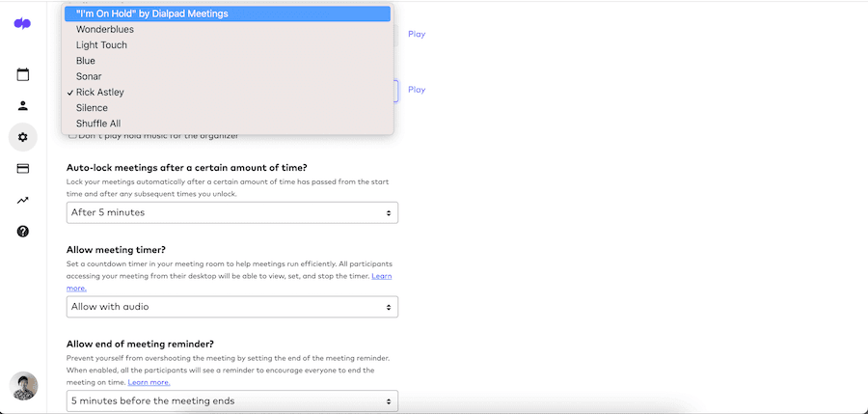Click the upper Play link

[x=417, y=34]
